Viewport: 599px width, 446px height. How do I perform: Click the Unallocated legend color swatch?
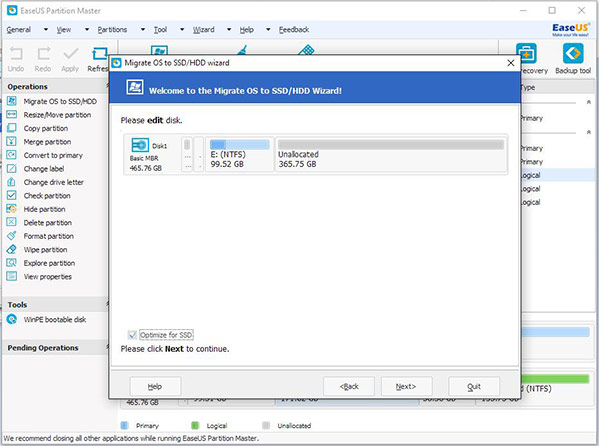click(x=266, y=425)
